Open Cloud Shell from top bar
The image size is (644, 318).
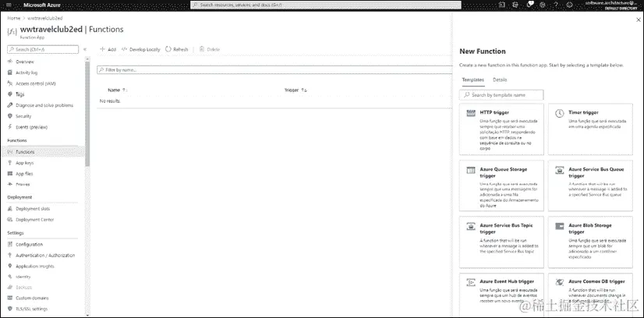click(x=502, y=5)
